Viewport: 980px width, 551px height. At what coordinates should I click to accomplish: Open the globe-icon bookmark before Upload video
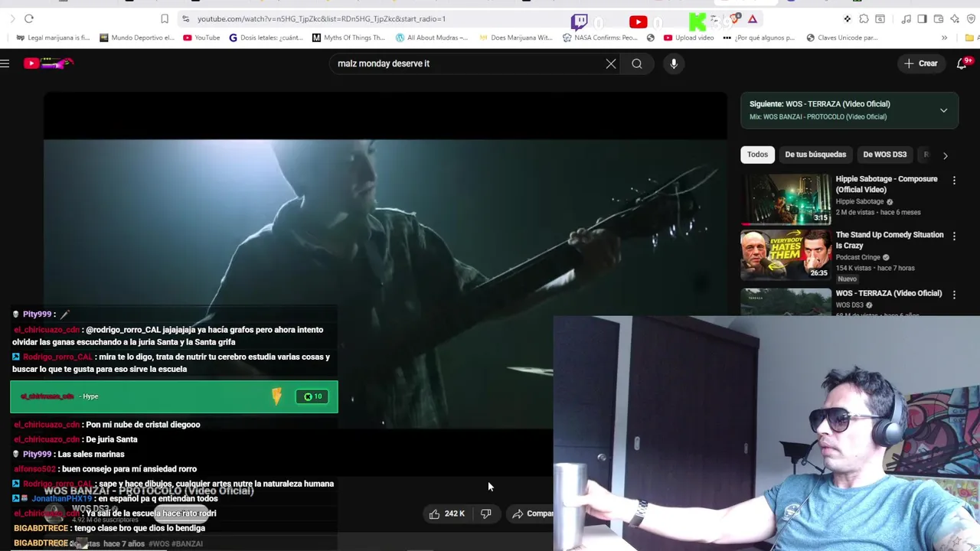click(x=651, y=37)
